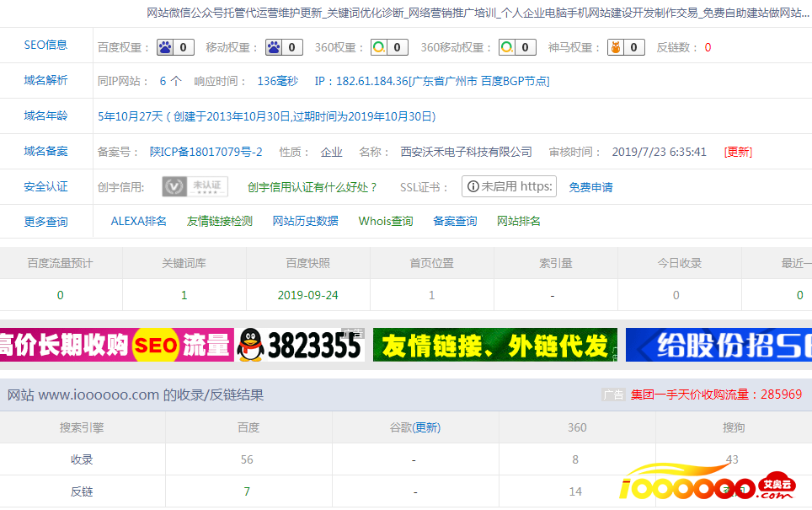Click the IP 182.61.184.36 address link

coord(432,81)
